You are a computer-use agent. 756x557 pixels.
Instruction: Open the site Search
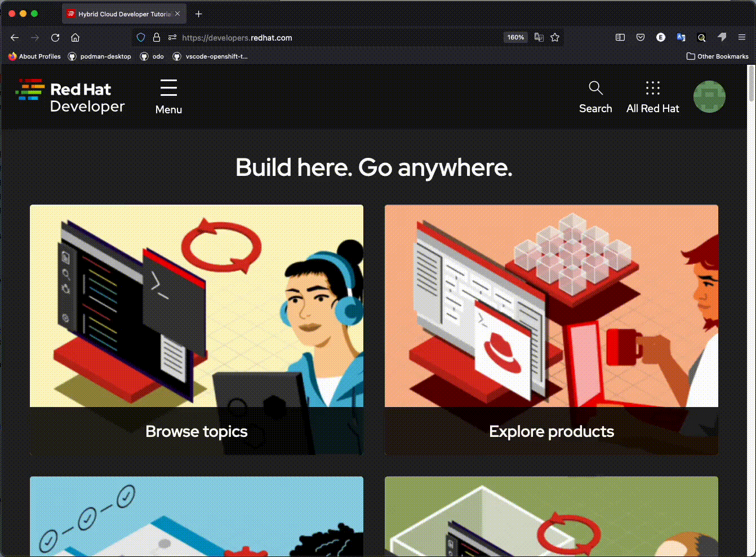click(x=595, y=97)
